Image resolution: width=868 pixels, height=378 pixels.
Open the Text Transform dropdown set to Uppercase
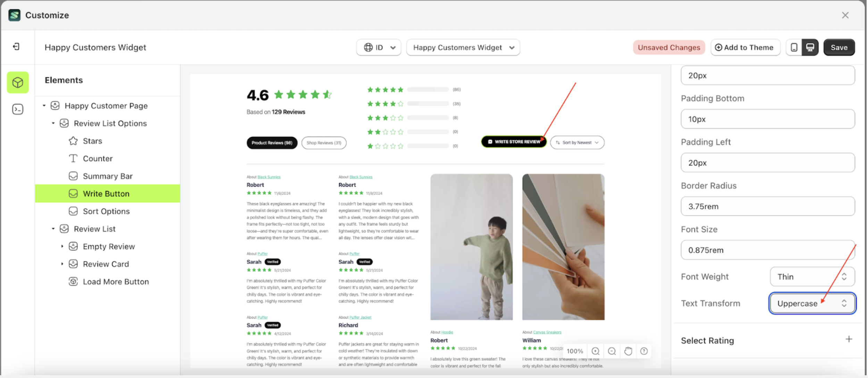[x=812, y=303]
